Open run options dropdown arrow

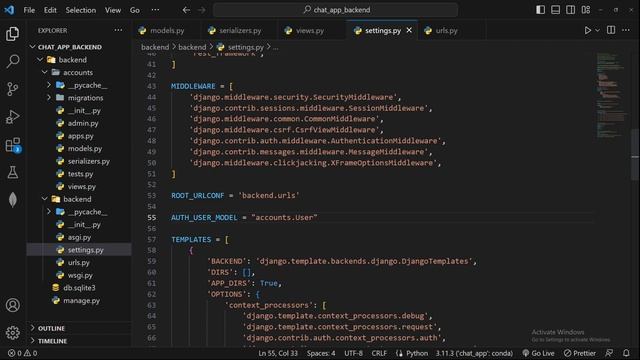coord(598,30)
